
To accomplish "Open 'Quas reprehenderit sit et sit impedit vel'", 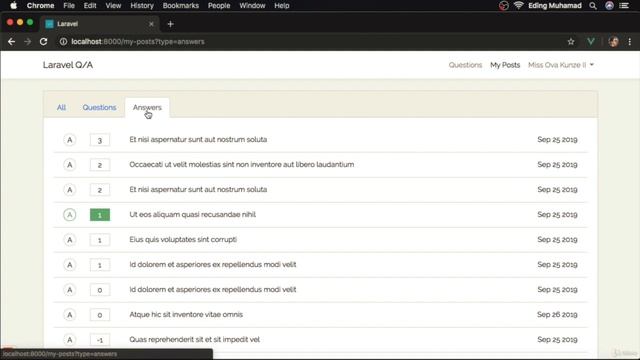I will pyautogui.click(x=194, y=340).
